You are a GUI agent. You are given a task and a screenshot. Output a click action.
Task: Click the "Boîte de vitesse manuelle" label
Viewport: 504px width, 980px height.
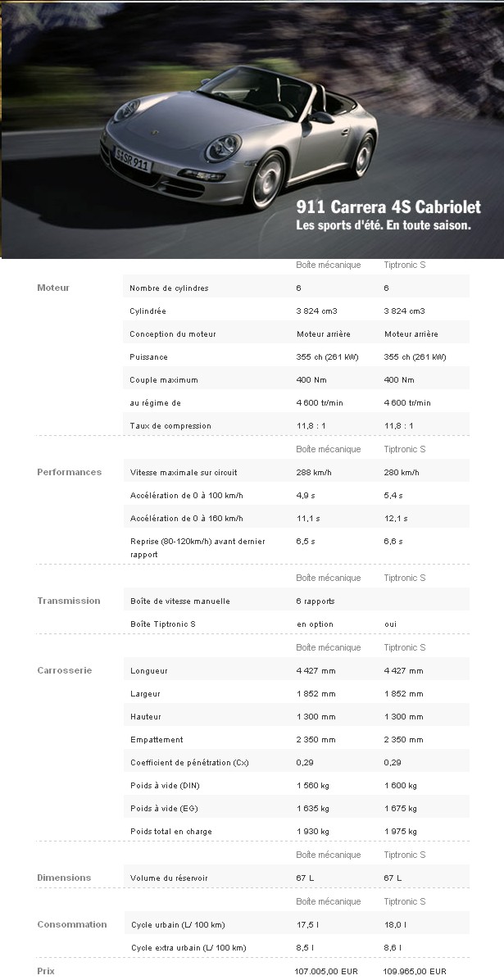[x=179, y=601]
